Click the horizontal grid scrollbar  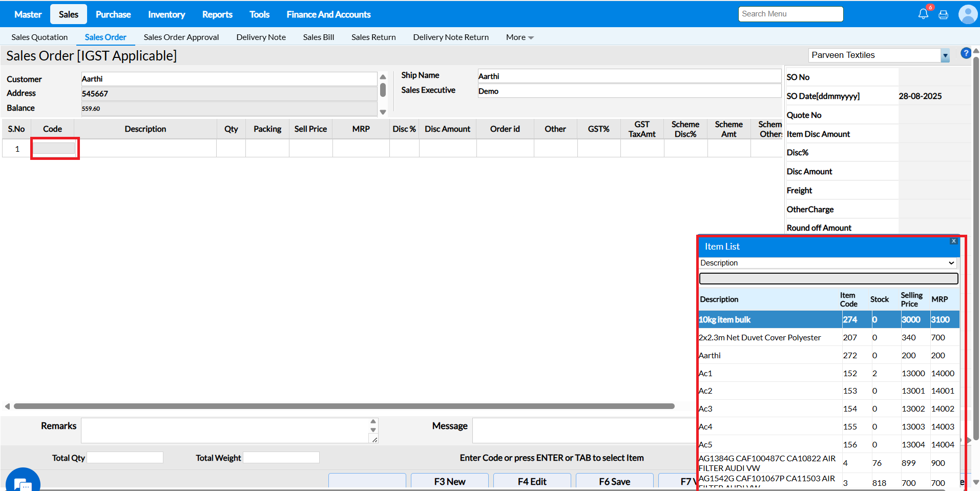343,406
